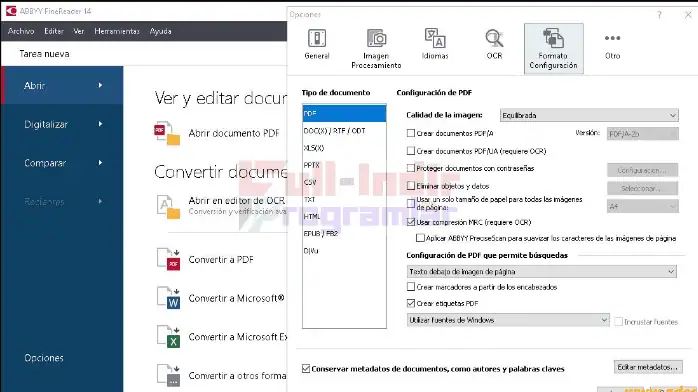Screen dimensions: 698x392
Task: Switch to the Idiomas tab
Action: pyautogui.click(x=435, y=44)
